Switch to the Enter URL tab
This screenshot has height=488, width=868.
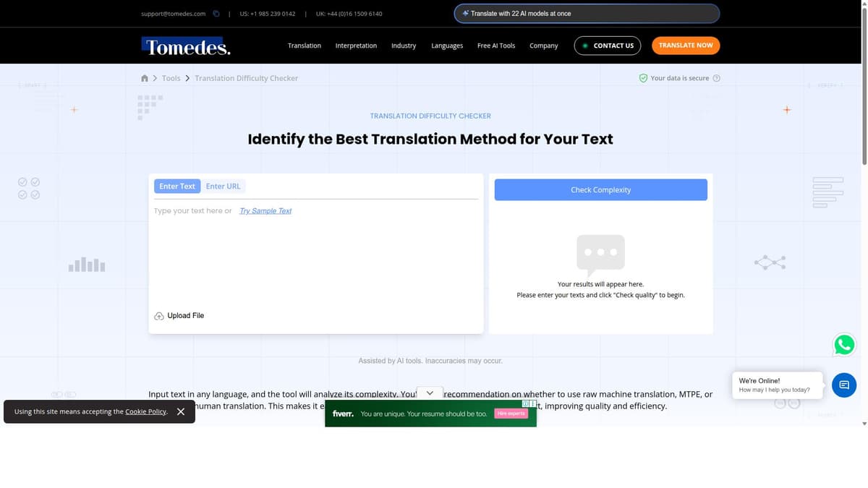[223, 187]
